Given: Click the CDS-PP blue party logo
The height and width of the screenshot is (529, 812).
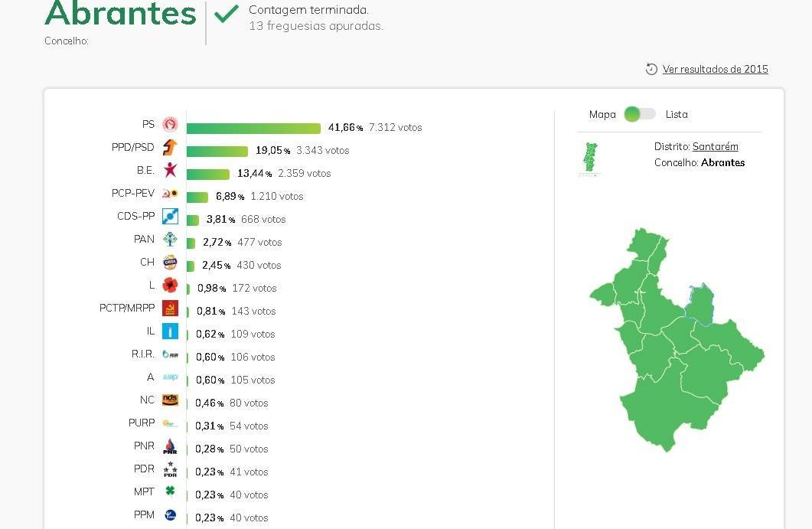Looking at the screenshot, I should pyautogui.click(x=170, y=217).
